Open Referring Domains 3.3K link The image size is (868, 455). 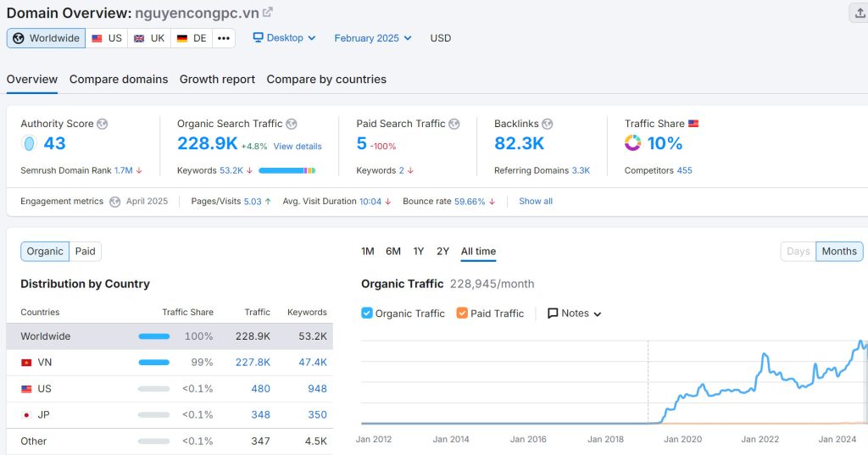[581, 170]
